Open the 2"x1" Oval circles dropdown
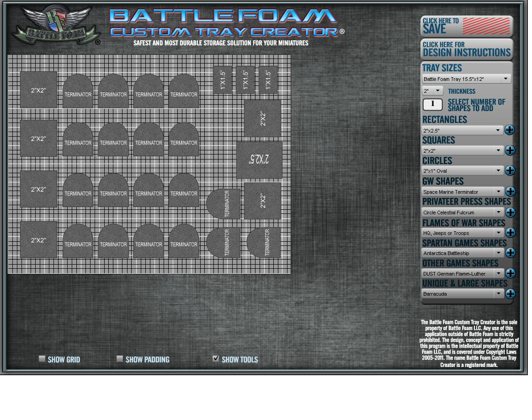Viewport: 532px width, 420px height. [462, 171]
